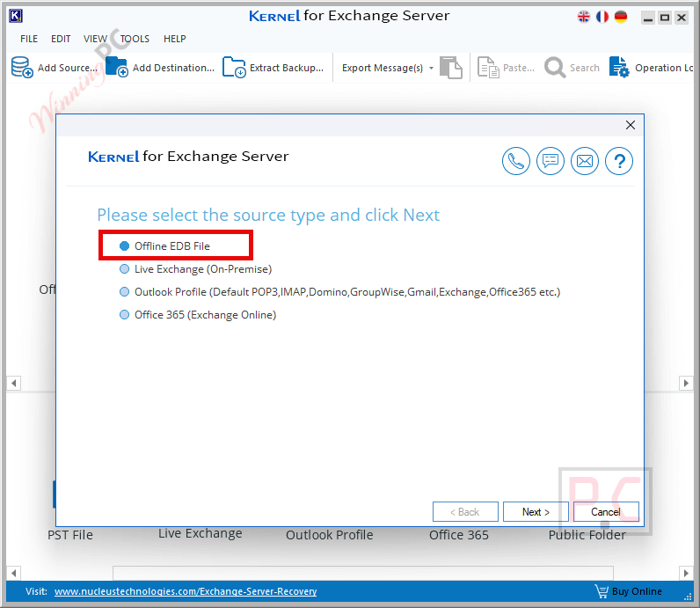Click the Kernel app logo in title bar
700x608 pixels.
point(16,16)
